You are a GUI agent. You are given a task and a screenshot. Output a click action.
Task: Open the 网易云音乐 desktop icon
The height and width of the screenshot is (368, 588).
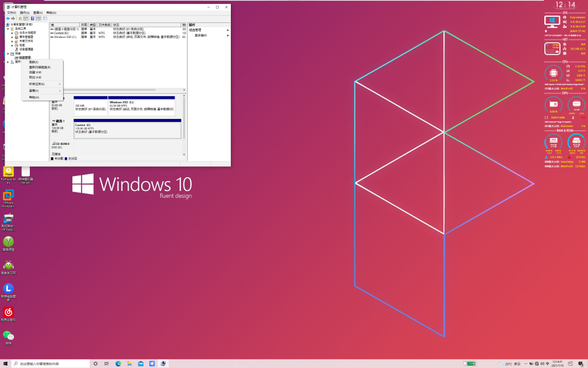(8, 314)
